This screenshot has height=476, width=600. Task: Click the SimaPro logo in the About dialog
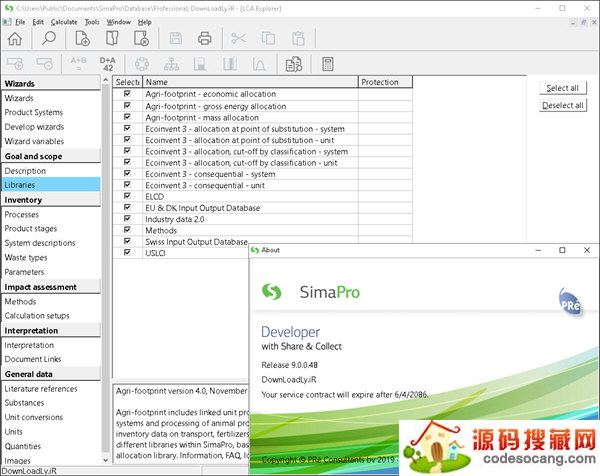click(311, 292)
